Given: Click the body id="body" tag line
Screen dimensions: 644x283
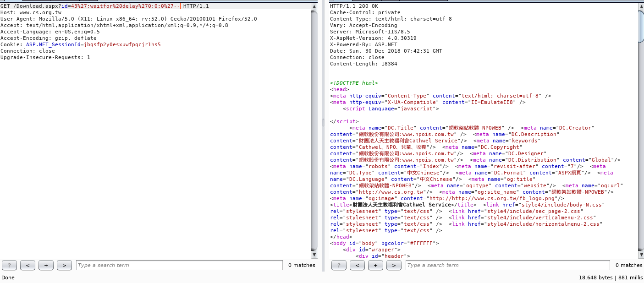Looking at the screenshot, I should click(x=385, y=243).
